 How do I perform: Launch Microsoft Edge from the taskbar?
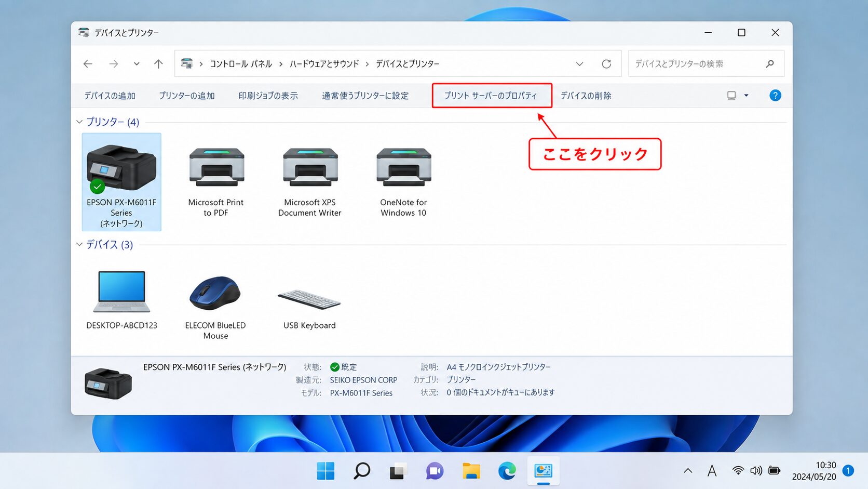coord(507,471)
